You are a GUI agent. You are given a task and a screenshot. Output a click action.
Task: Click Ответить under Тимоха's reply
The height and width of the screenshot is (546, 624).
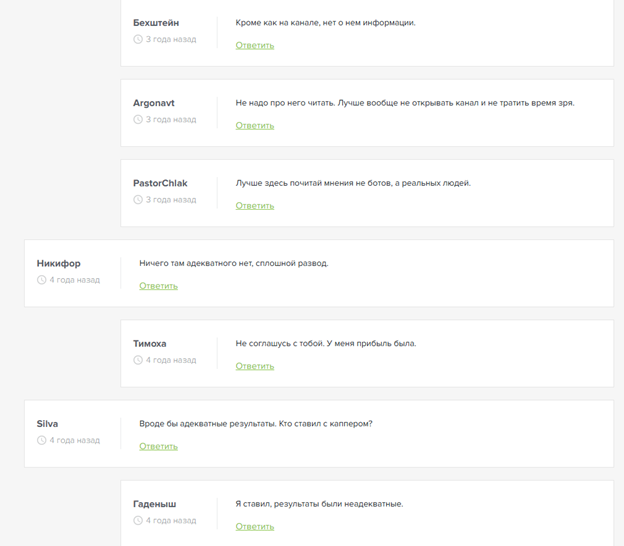(x=255, y=366)
